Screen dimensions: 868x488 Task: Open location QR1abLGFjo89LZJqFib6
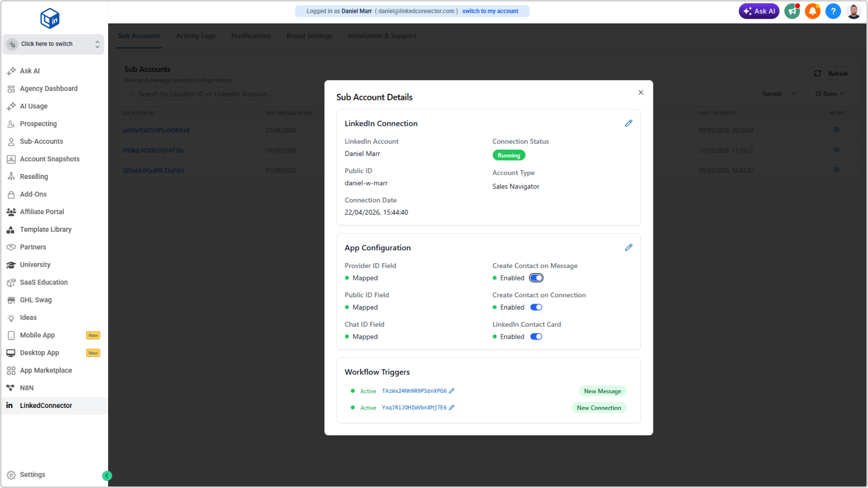(x=154, y=171)
